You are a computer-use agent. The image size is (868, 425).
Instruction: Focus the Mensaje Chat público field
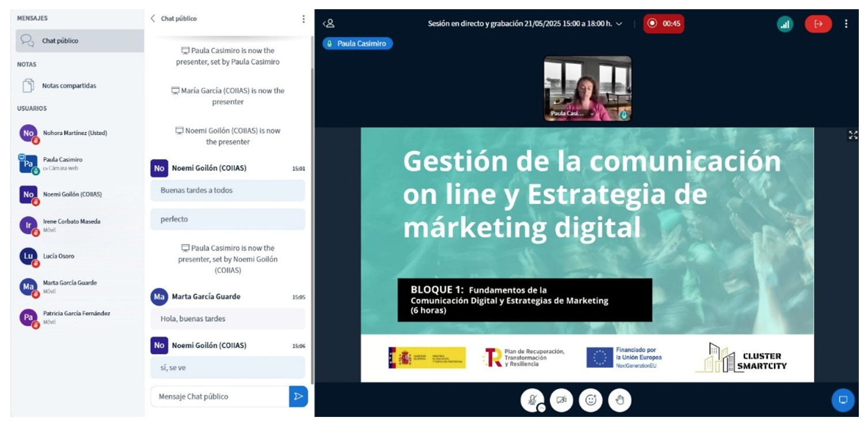[x=219, y=396]
